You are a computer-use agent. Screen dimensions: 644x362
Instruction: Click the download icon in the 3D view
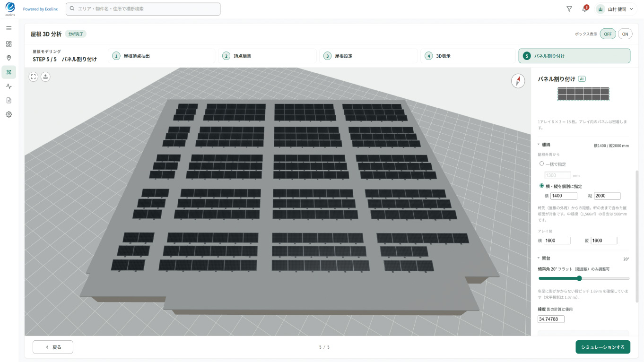45,77
